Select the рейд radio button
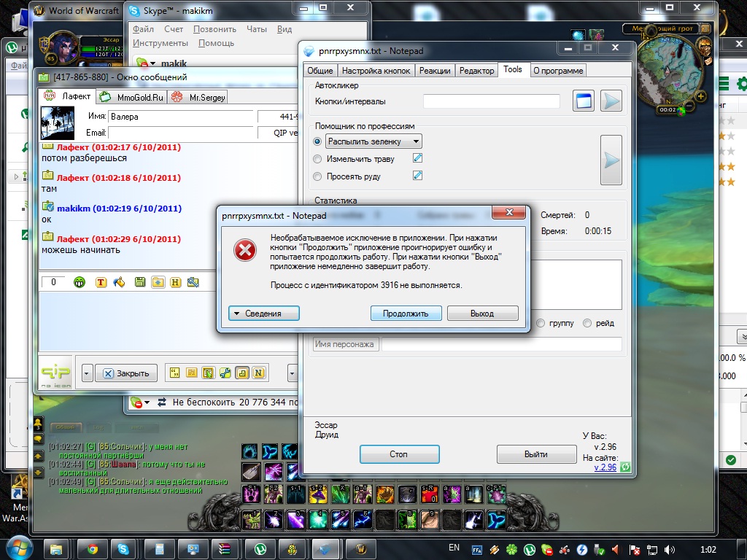Viewport: 747px width, 560px height. coord(587,323)
